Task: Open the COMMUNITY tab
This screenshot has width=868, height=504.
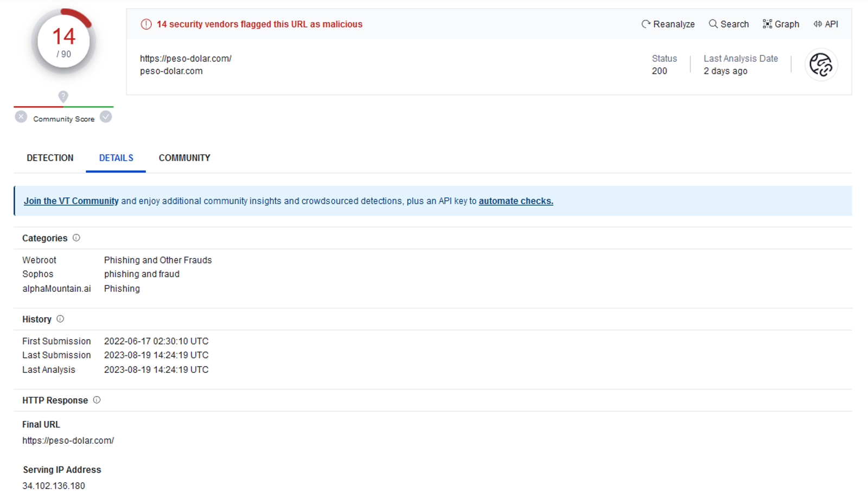Action: click(x=184, y=158)
